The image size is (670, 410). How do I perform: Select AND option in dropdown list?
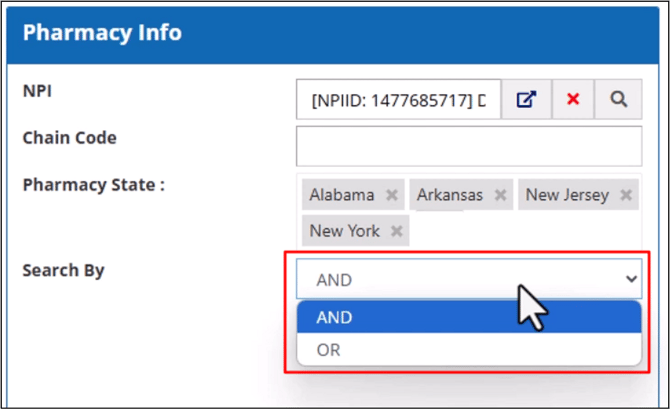point(469,317)
